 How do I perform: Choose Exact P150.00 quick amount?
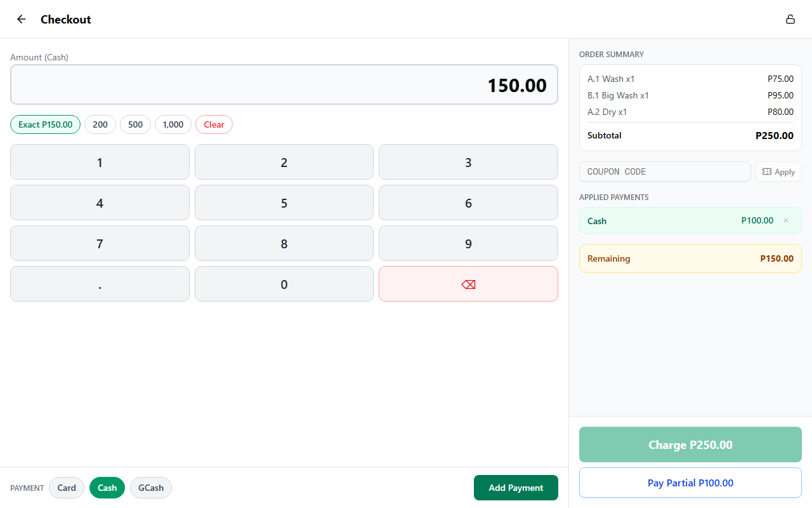point(46,124)
